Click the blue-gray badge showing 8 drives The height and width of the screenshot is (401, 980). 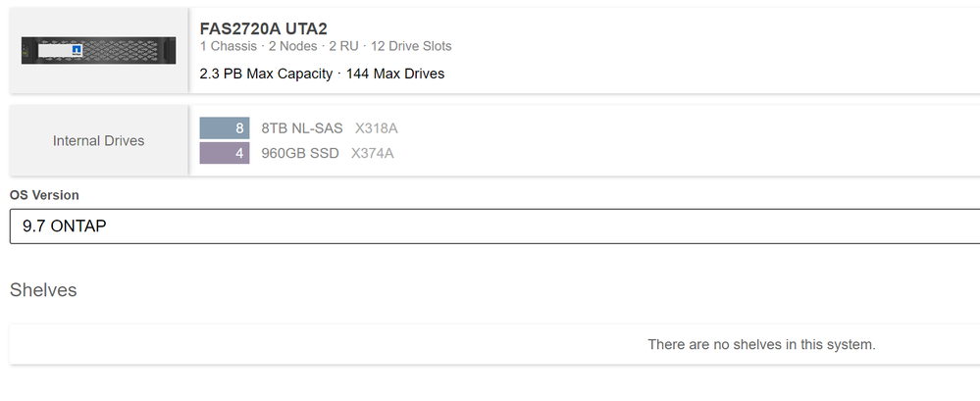(225, 128)
